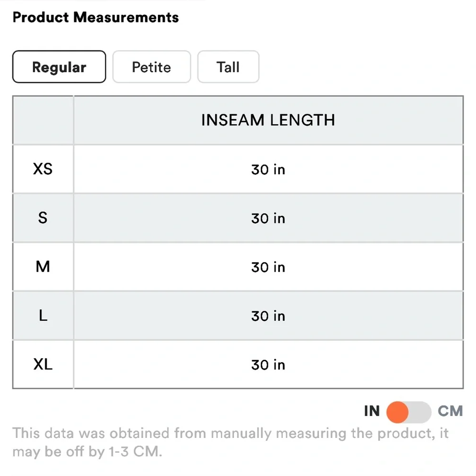Viewport: 476px width, 476px height.
Task: Select the Regular fit tab
Action: point(59,67)
